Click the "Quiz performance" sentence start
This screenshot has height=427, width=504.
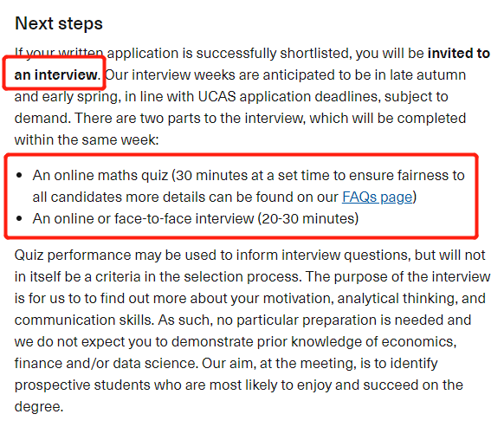[73, 256]
